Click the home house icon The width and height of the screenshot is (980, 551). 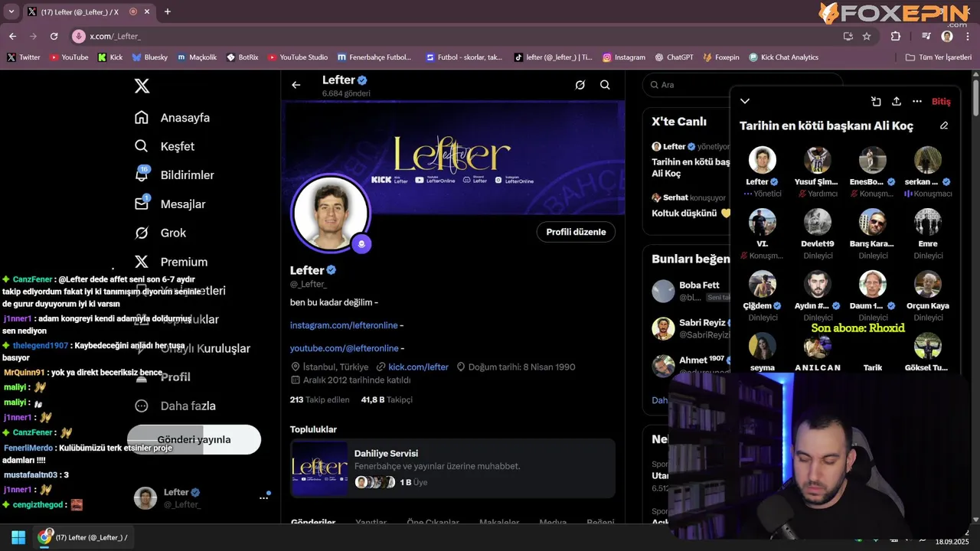coord(142,117)
